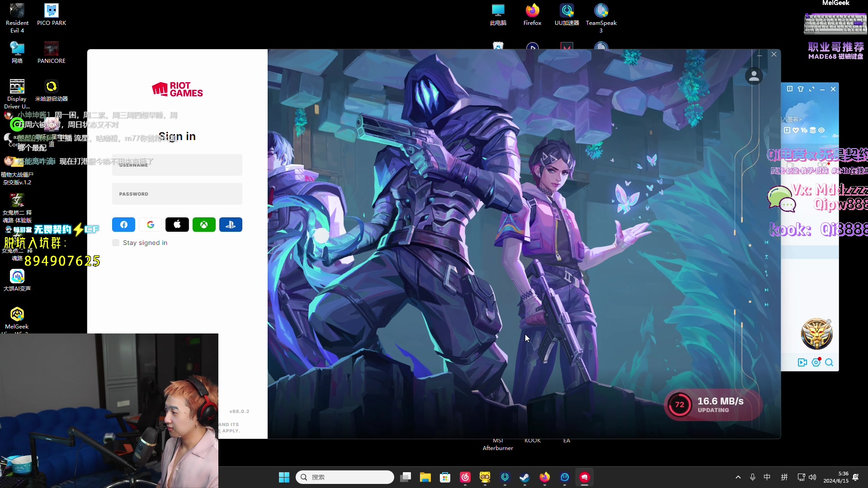Open the skin shirt icon in QQ window
868x488 pixels.
[801, 89]
